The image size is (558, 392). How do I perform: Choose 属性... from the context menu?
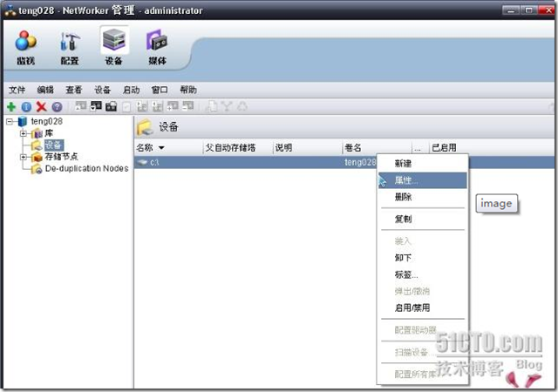coord(422,180)
